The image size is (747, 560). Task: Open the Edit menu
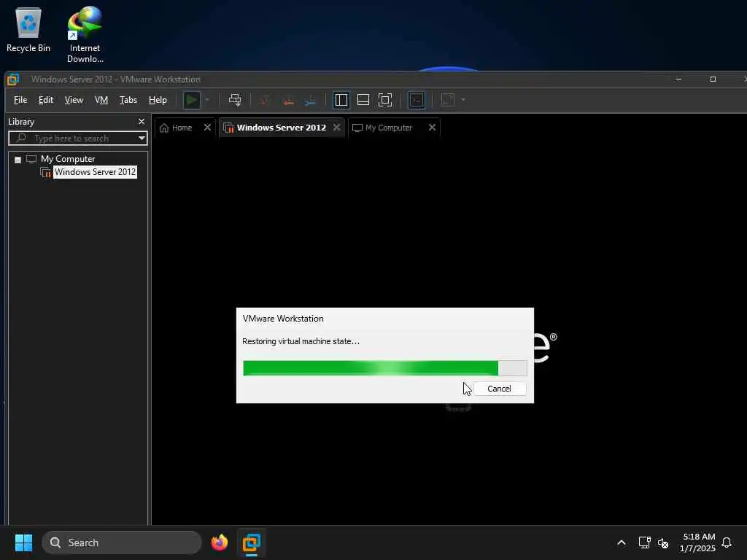click(46, 100)
